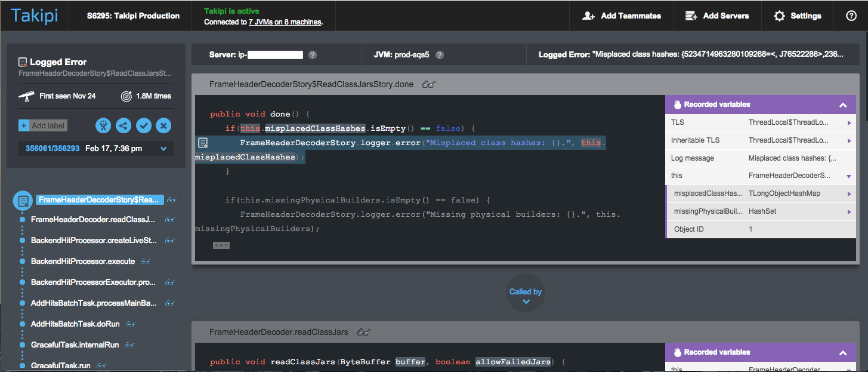This screenshot has height=372, width=868.
Task: Open Settings in the top bar
Action: [797, 16]
